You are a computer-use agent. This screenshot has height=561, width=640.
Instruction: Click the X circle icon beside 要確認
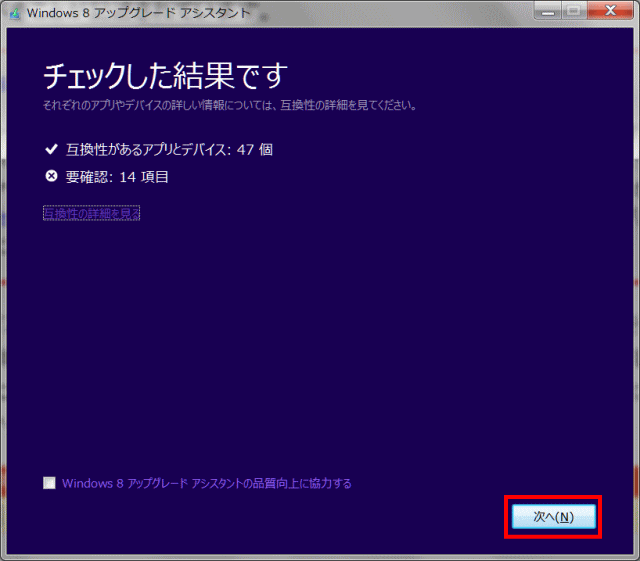click(x=51, y=176)
